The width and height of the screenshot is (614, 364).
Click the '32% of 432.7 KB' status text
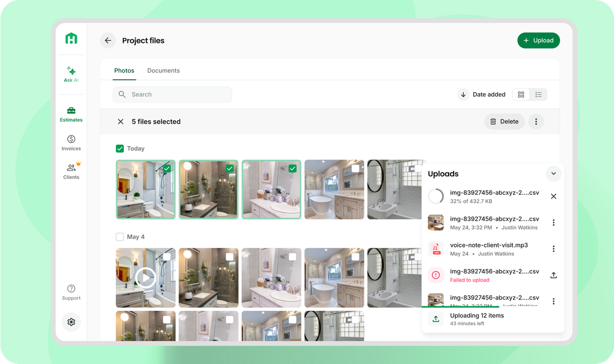click(471, 201)
